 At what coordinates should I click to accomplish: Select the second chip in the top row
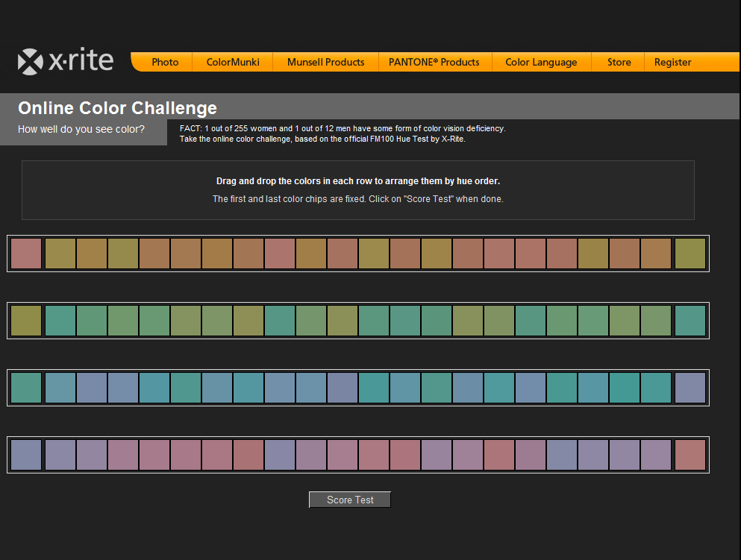pyautogui.click(x=60, y=254)
